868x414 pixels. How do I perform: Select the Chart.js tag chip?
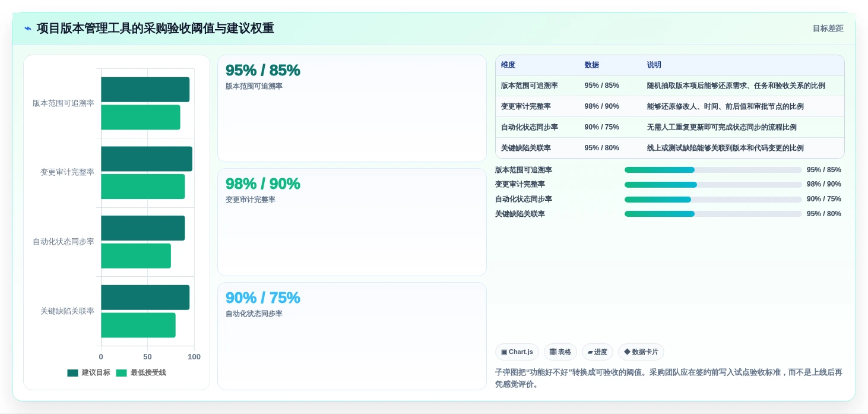[517, 352]
